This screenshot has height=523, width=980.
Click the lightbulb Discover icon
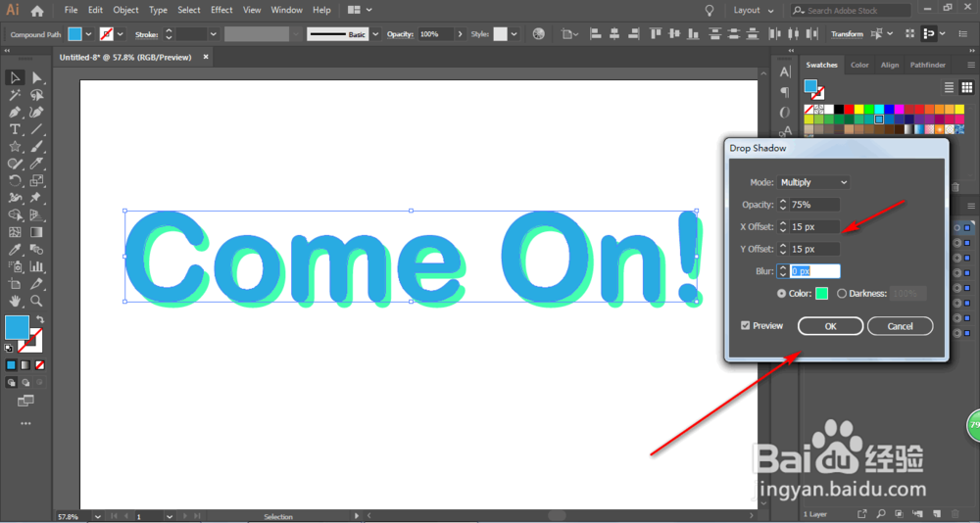point(710,11)
